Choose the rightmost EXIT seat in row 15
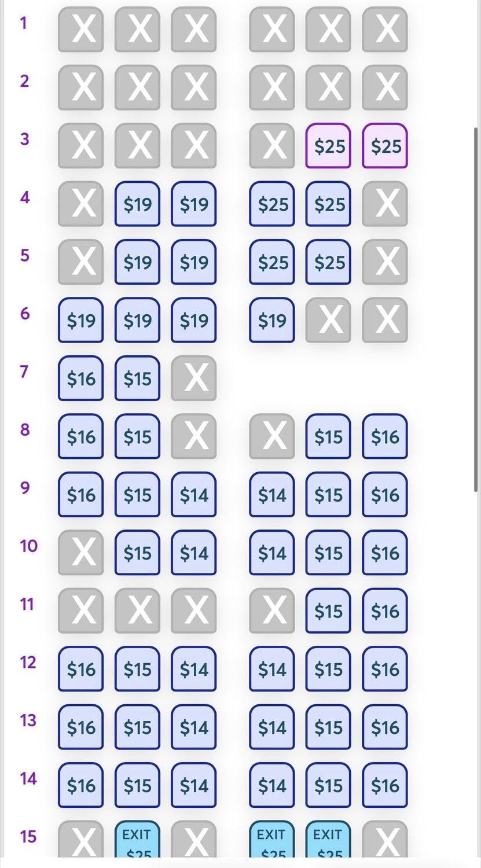The width and height of the screenshot is (481, 868). 328,842
